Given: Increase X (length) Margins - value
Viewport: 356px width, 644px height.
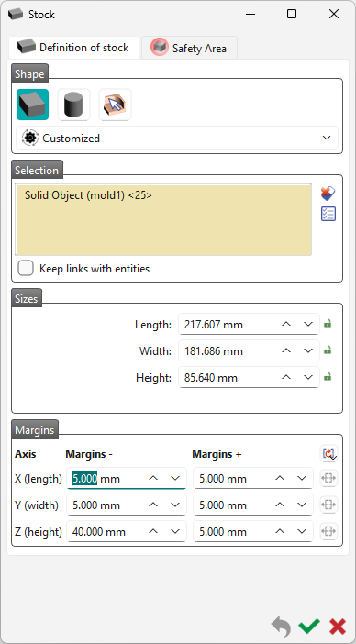Looking at the screenshot, I should click(x=153, y=479).
